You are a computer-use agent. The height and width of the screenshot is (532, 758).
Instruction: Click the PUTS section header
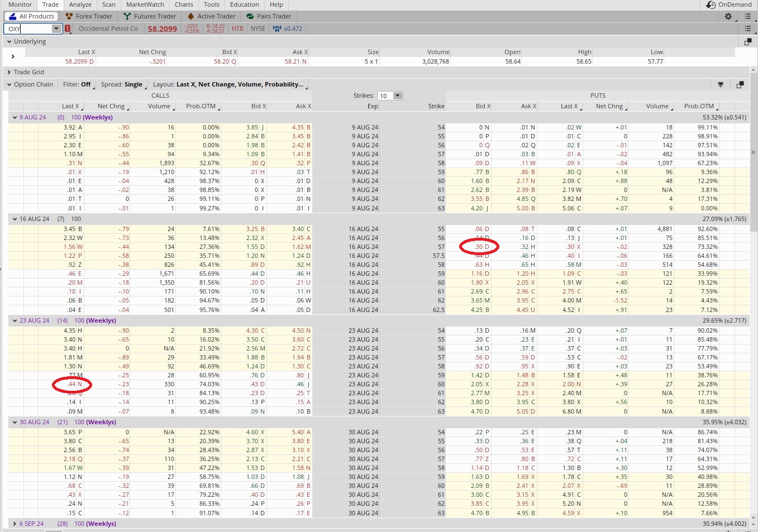598,95
